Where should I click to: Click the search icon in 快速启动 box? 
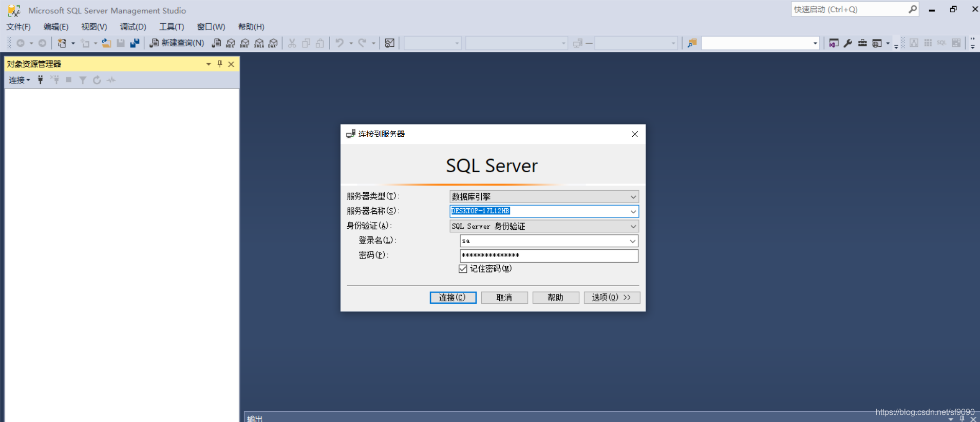coord(913,9)
